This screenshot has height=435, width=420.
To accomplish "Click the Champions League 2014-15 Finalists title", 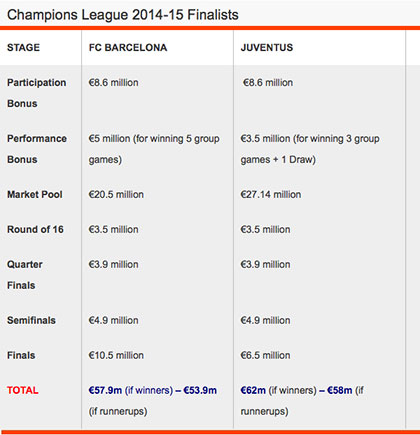I will coord(123,15).
